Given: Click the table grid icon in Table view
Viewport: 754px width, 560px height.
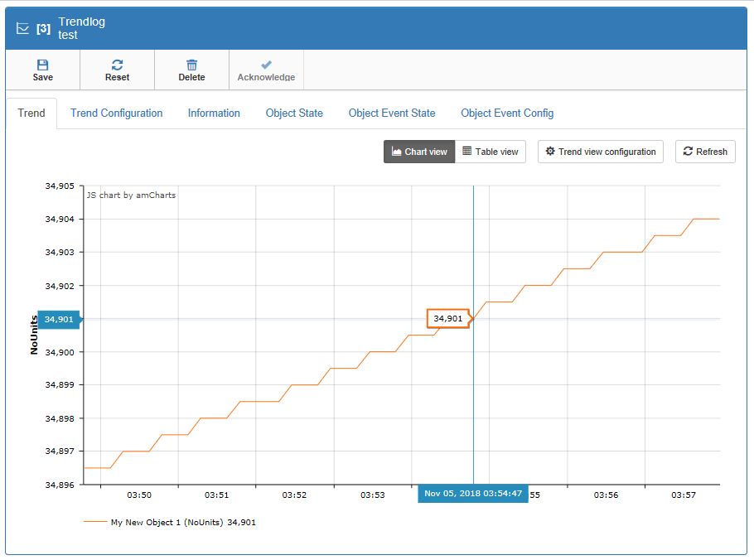Looking at the screenshot, I should click(467, 152).
